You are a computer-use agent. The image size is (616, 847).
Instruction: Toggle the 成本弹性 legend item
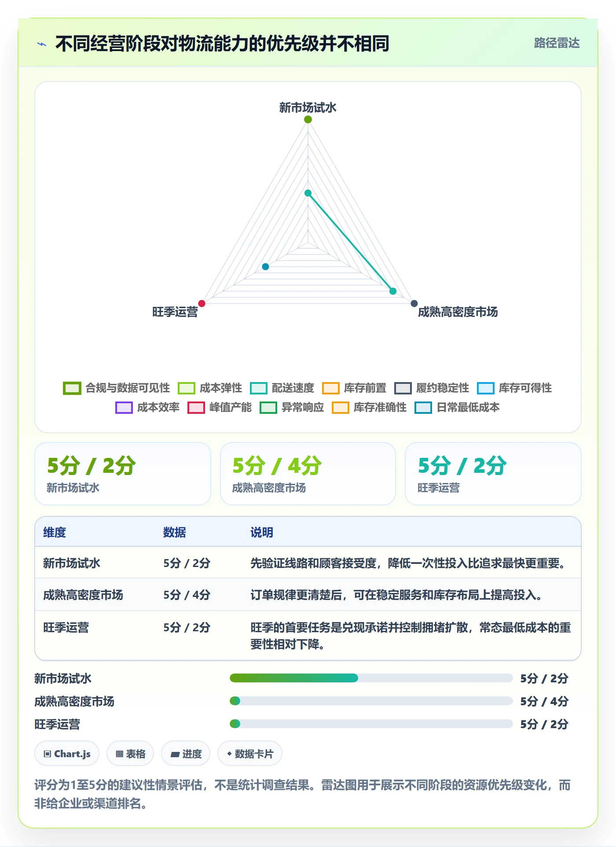[210, 388]
